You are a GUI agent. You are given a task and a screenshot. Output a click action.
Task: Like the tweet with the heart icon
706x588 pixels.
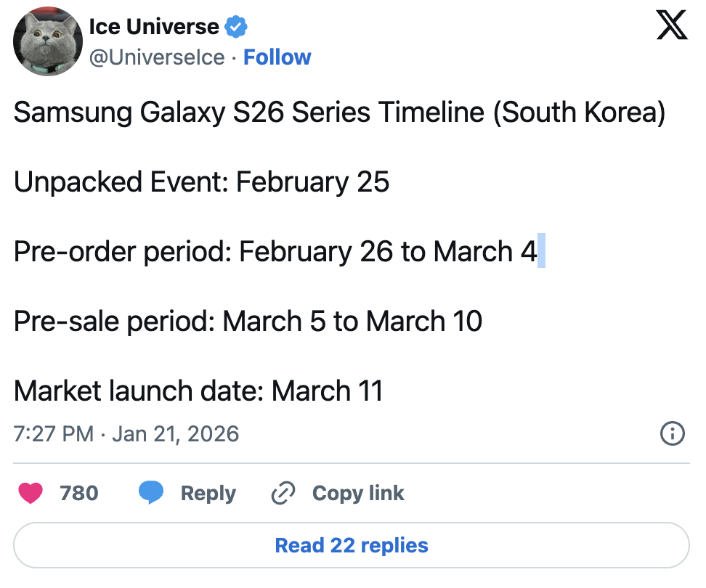coord(30,493)
